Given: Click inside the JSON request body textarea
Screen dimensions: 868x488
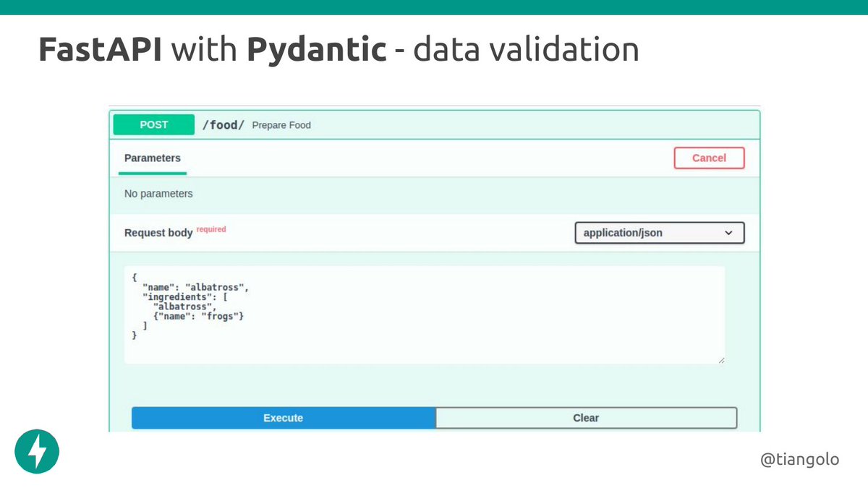Looking at the screenshot, I should (x=425, y=314).
